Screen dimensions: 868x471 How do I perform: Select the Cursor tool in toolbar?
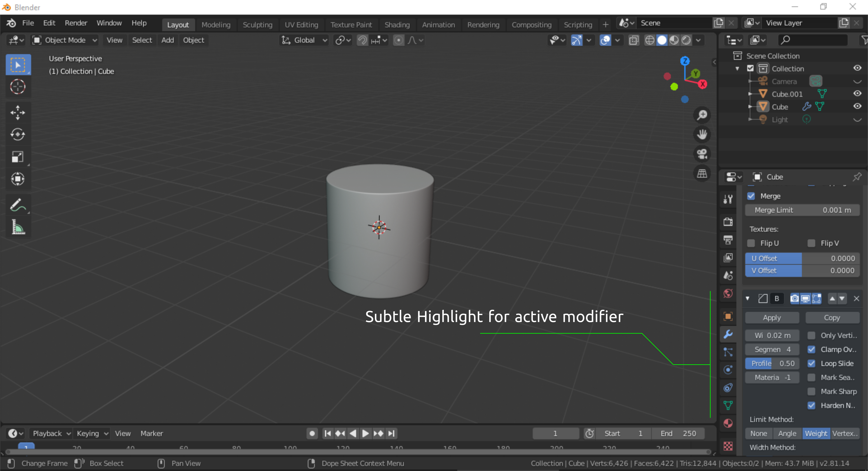click(18, 87)
